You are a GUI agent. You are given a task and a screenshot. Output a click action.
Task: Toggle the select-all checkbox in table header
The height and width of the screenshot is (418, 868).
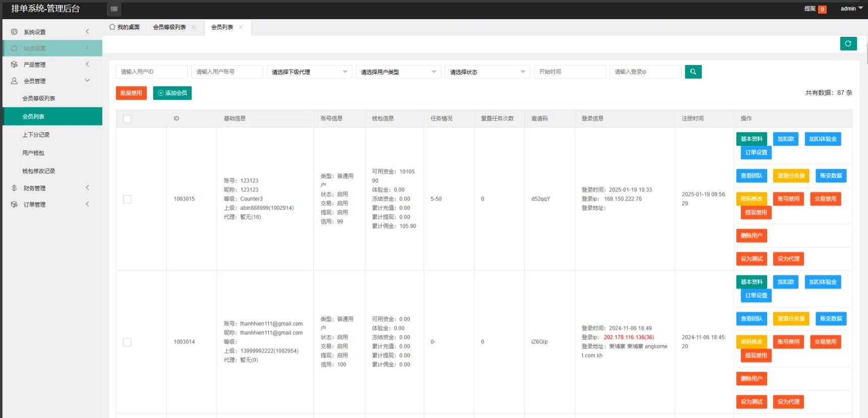pyautogui.click(x=127, y=119)
